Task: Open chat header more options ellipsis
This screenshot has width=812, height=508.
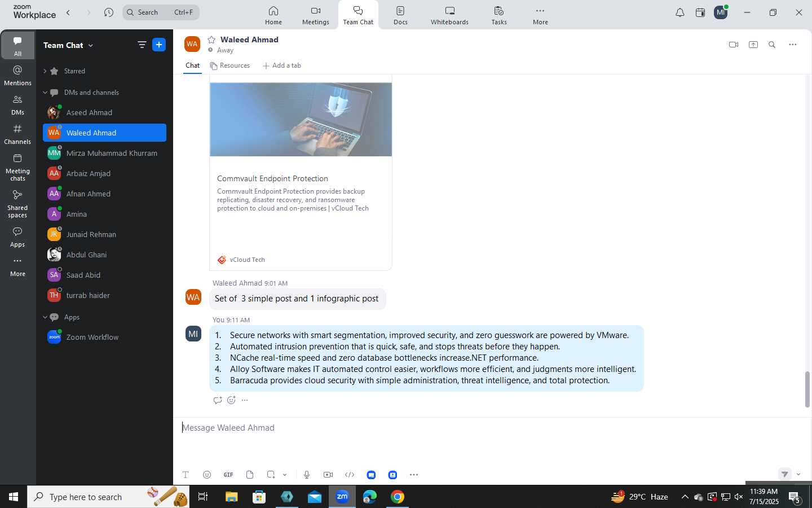Action: tap(792, 45)
